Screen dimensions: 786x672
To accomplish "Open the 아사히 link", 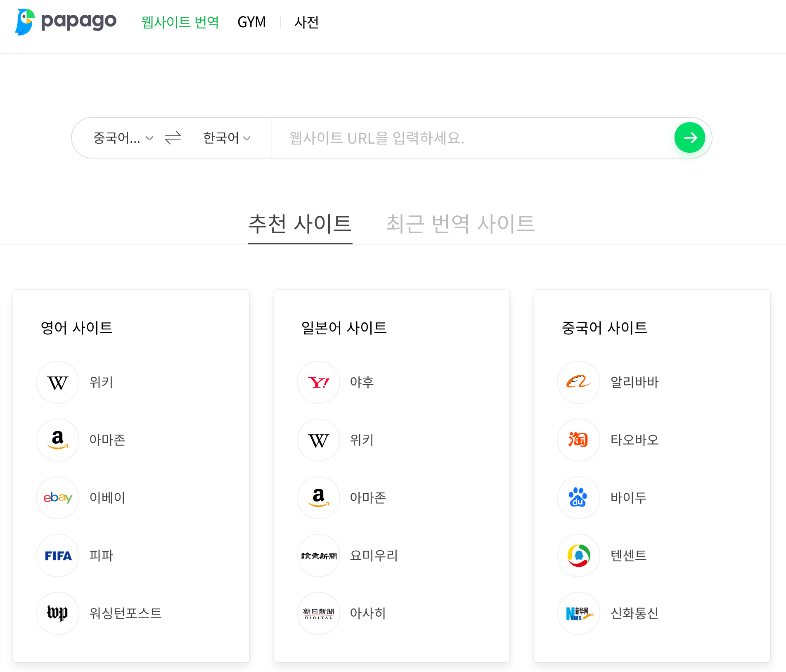I will [x=368, y=613].
